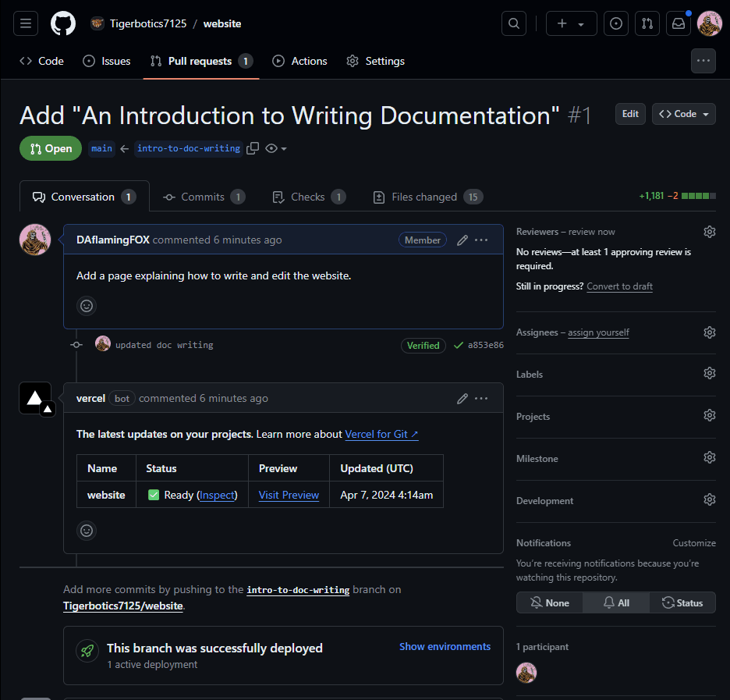Switch to the Files changed tab
Image resolution: width=730 pixels, height=700 pixels.
(x=425, y=197)
